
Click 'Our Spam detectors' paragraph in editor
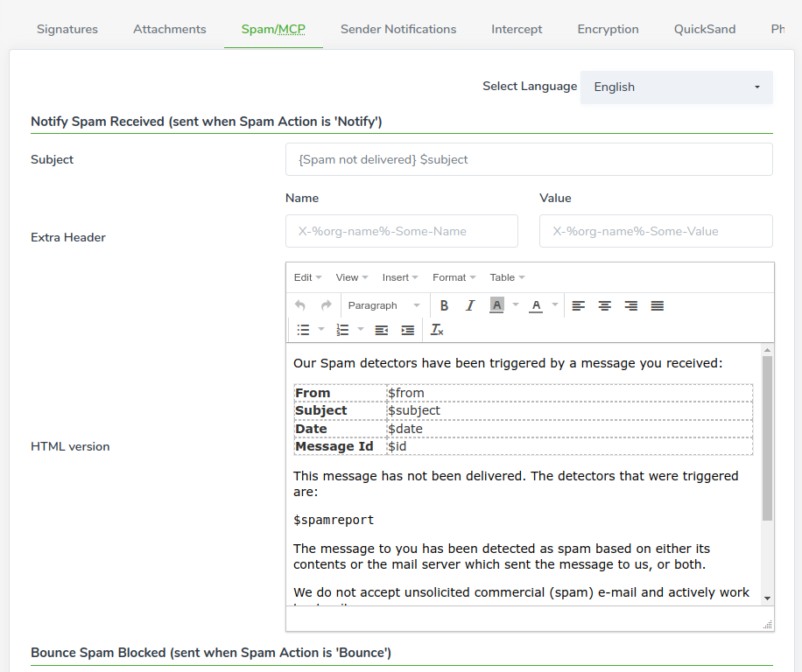(x=508, y=363)
